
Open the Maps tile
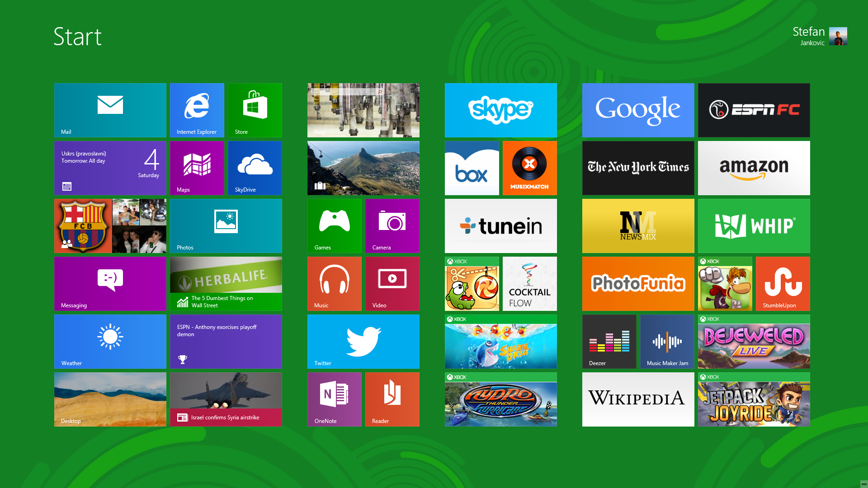click(197, 168)
